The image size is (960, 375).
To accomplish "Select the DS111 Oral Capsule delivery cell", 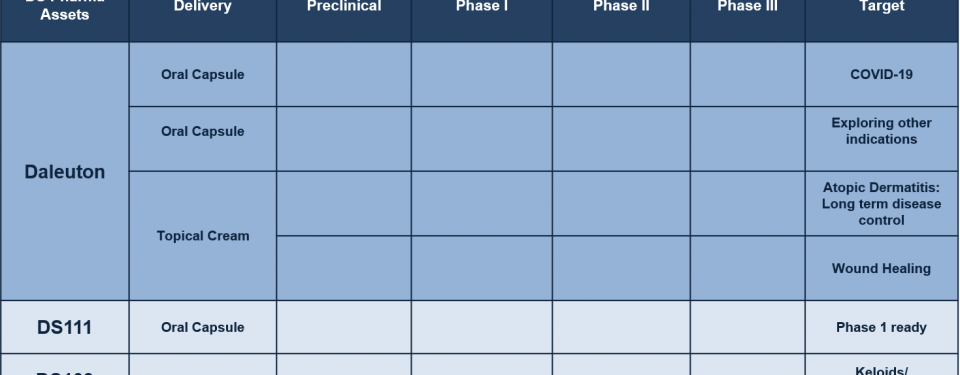I will click(203, 327).
